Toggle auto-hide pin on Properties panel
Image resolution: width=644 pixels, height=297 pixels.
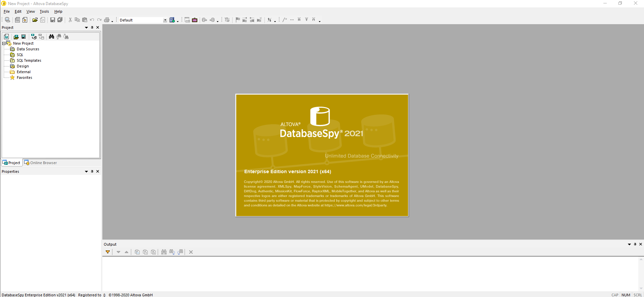pos(92,171)
